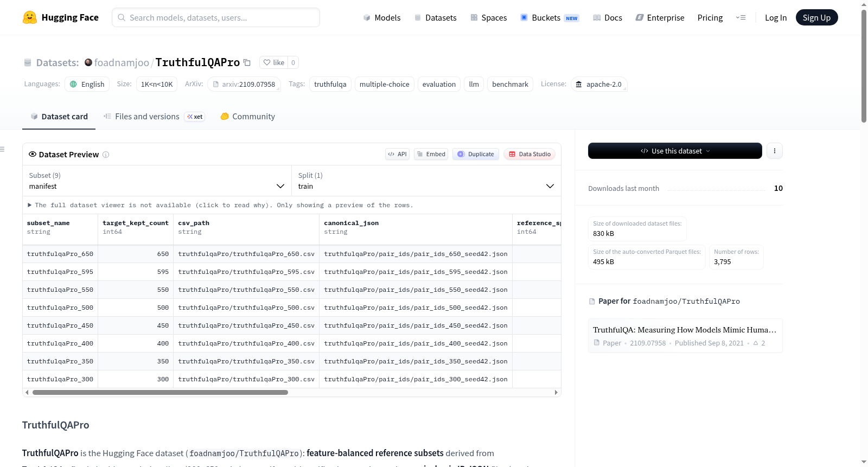
Task: Open the Split train dropdown
Action: tap(426, 181)
